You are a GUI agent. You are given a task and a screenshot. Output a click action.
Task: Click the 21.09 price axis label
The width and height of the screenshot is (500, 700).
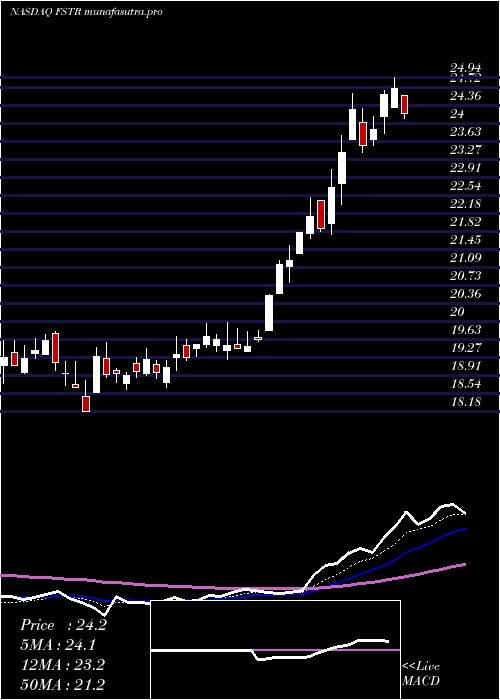click(465, 258)
